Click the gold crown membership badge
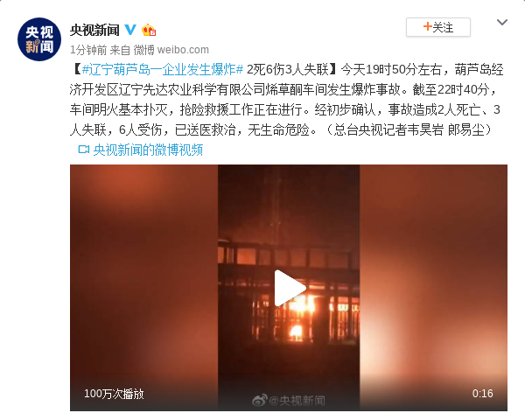Image resolution: width=525 pixels, height=420 pixels. tap(149, 30)
